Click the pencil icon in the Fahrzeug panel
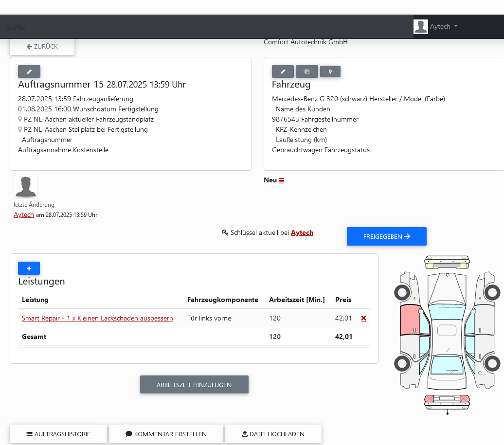Viewport: 504px width, 445px height. pos(283,71)
